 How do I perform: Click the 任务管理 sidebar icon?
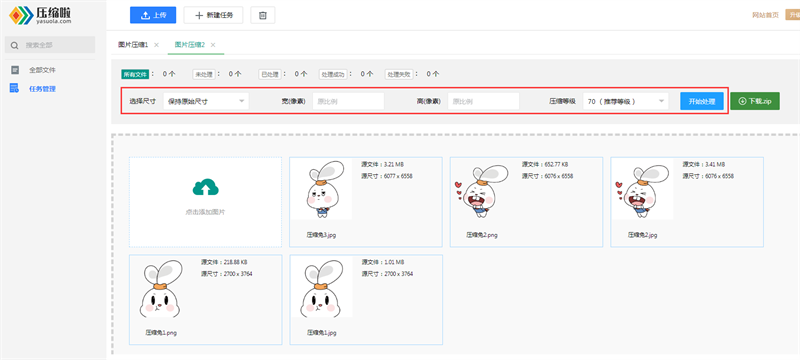[15, 88]
